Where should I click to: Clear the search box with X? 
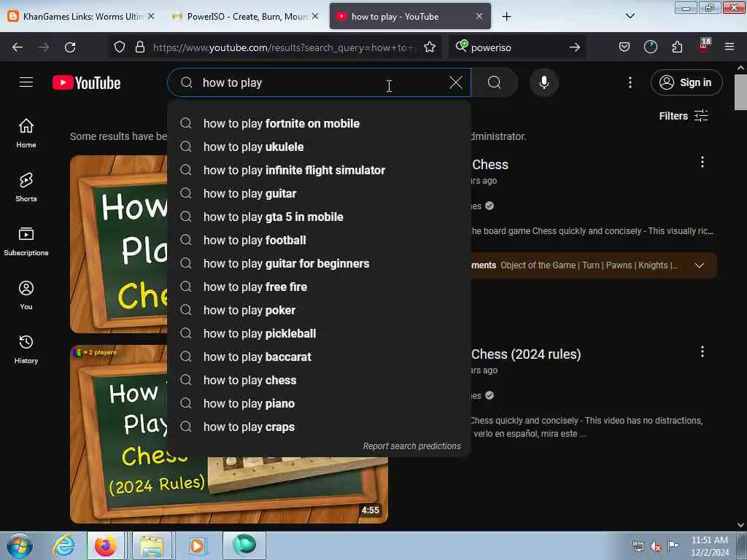455,82
